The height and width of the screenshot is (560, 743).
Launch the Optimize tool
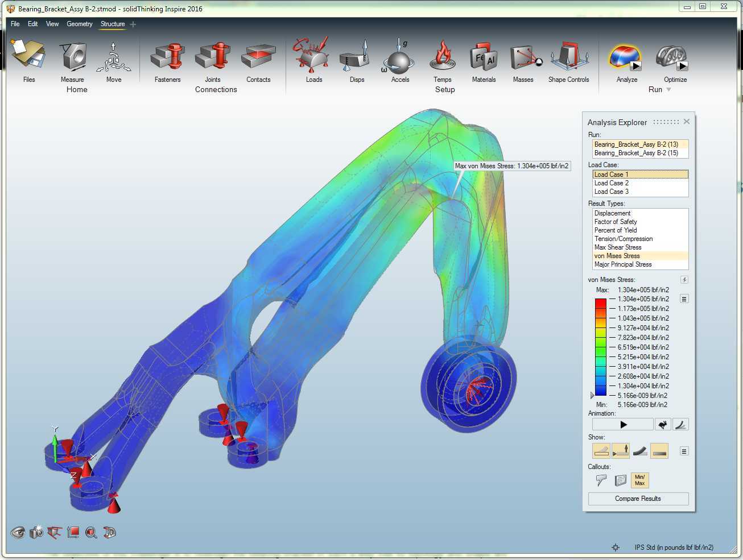point(672,58)
